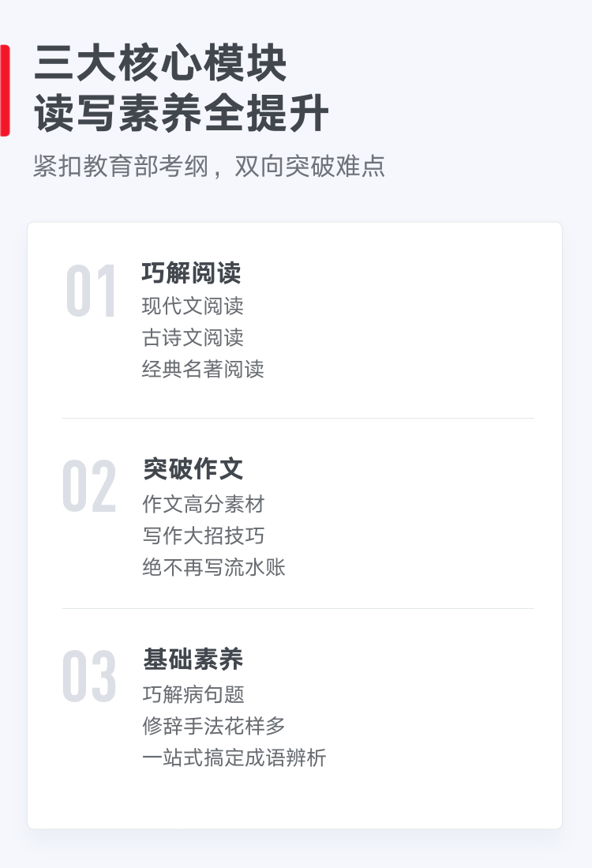Choose 一站式搞定成语辨析 item
This screenshot has width=592, height=868.
pyautogui.click(x=234, y=758)
